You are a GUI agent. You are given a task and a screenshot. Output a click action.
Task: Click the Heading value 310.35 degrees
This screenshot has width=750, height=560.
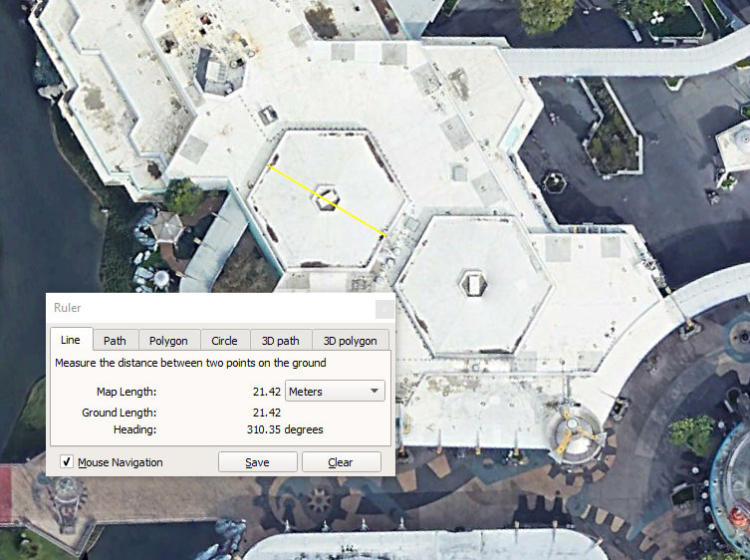coord(284,429)
